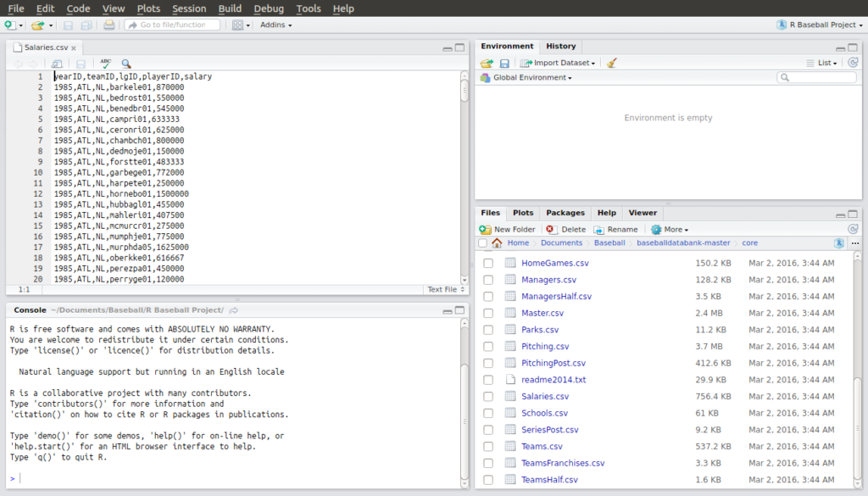Switch to the Packages tab
The height and width of the screenshot is (496, 868).
565,213
